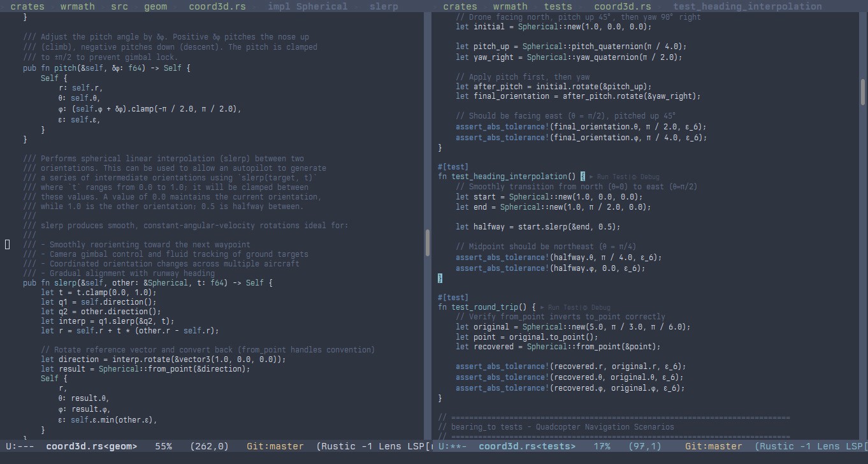The image size is (868, 464).
Task: Click Git:master indicator in left mode line
Action: click(x=275, y=447)
